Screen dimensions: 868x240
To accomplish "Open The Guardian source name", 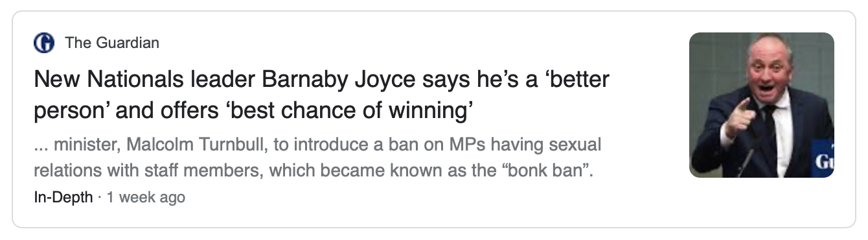I will (x=112, y=43).
